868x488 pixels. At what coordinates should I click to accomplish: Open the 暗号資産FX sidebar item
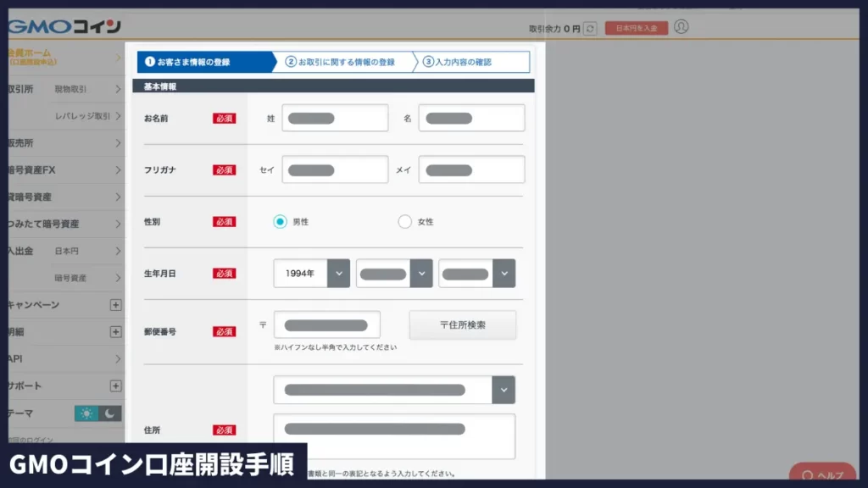pos(66,169)
